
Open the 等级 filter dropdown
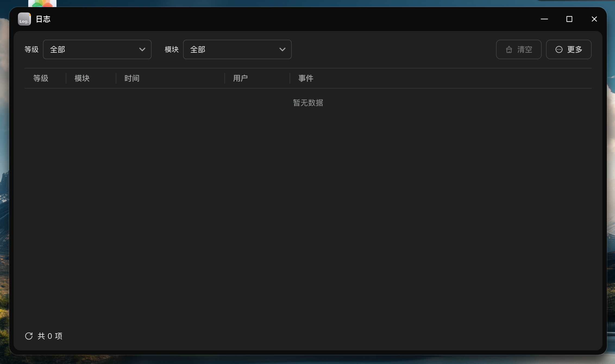[x=97, y=49]
